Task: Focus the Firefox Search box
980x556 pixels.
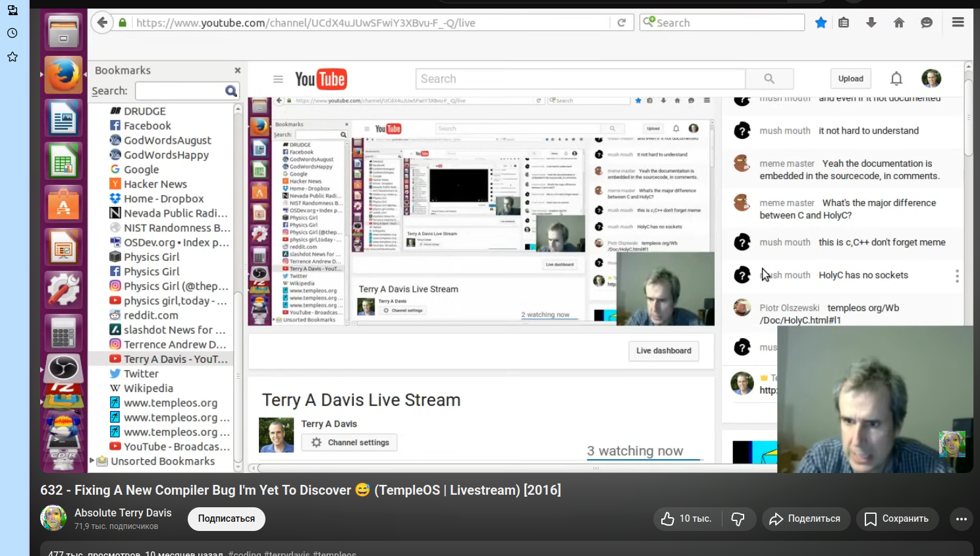Action: point(722,22)
